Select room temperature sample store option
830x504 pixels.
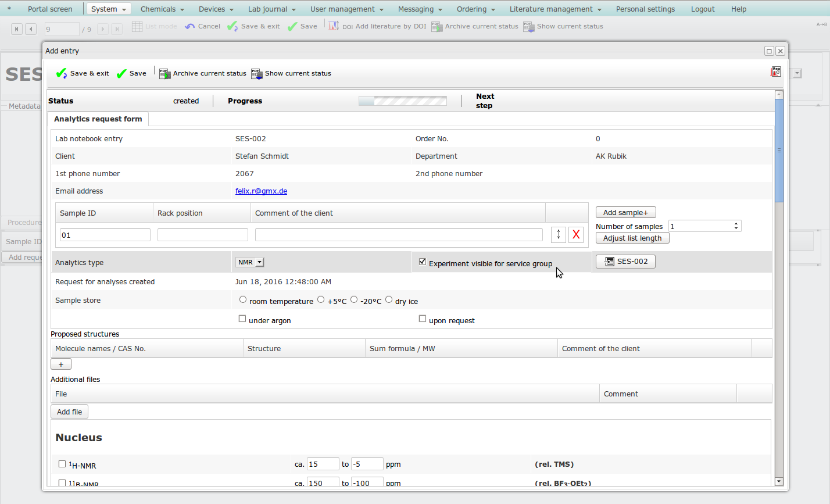click(243, 299)
